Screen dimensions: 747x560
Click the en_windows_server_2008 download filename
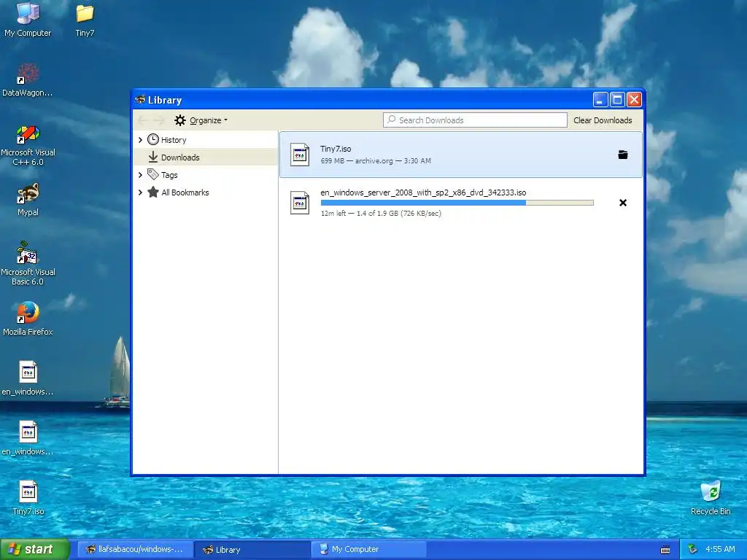tap(423, 192)
